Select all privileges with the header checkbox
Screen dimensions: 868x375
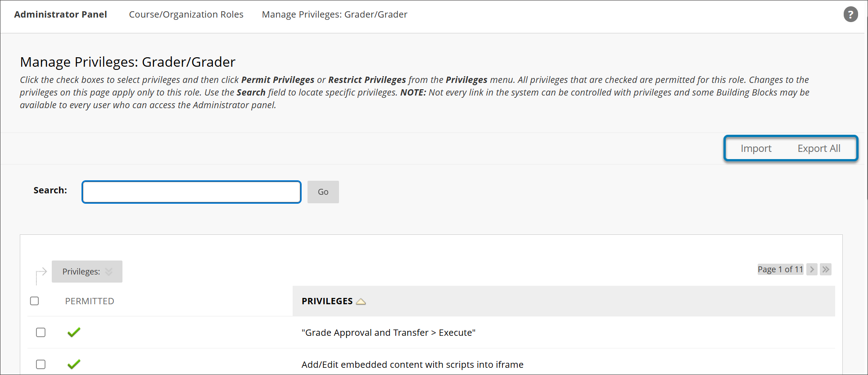(35, 301)
